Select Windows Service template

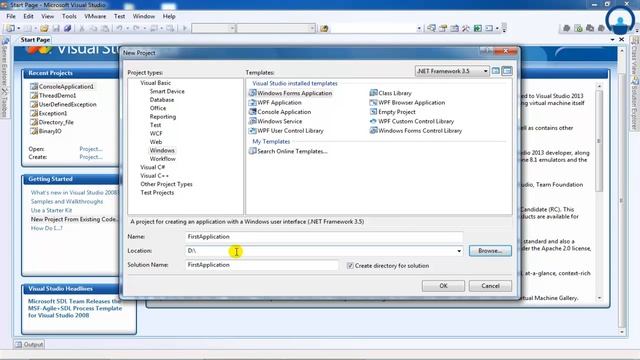[x=276, y=121]
